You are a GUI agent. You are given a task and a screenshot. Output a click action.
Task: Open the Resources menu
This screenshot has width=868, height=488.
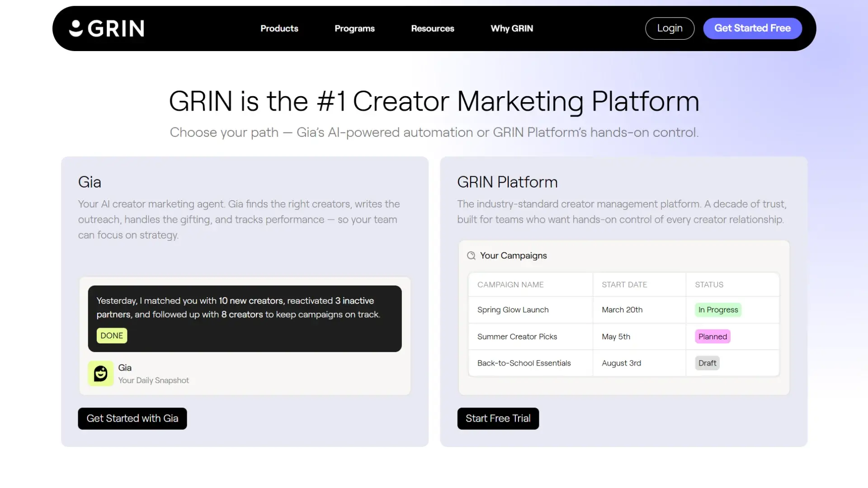432,28
